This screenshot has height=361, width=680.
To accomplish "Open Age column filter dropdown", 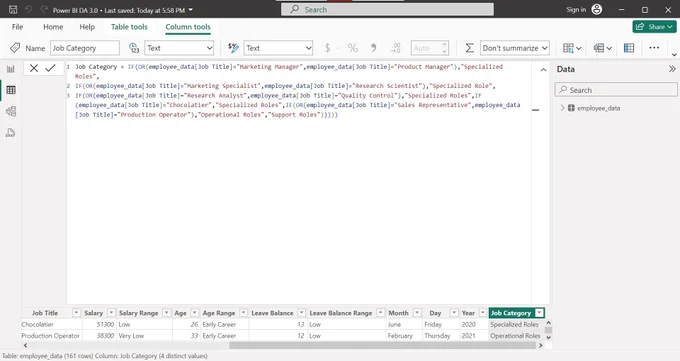I will point(195,313).
